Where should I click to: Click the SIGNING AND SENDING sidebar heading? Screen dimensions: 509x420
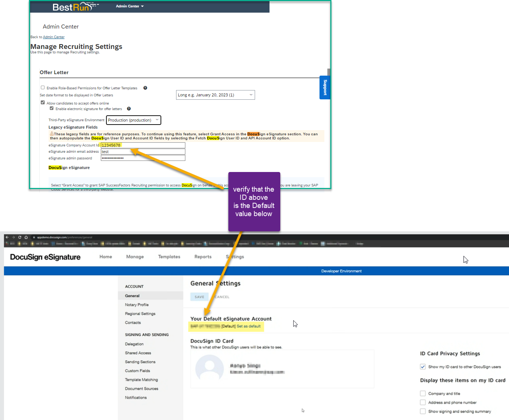click(147, 335)
